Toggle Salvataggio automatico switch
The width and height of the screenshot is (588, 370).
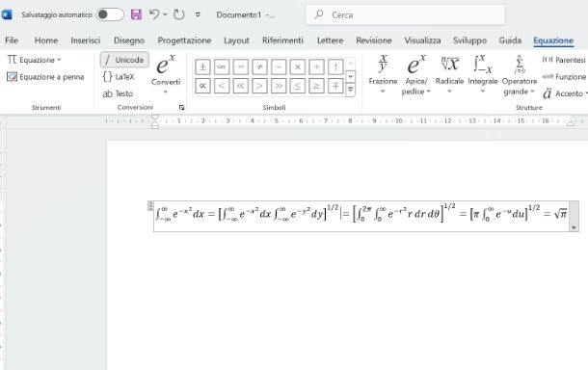coord(110,14)
